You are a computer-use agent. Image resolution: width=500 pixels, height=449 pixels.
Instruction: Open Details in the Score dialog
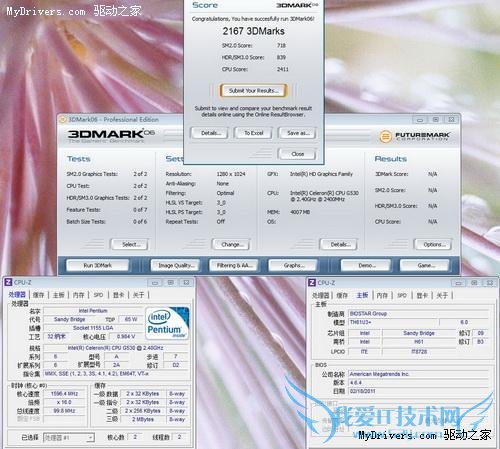pos(209,133)
